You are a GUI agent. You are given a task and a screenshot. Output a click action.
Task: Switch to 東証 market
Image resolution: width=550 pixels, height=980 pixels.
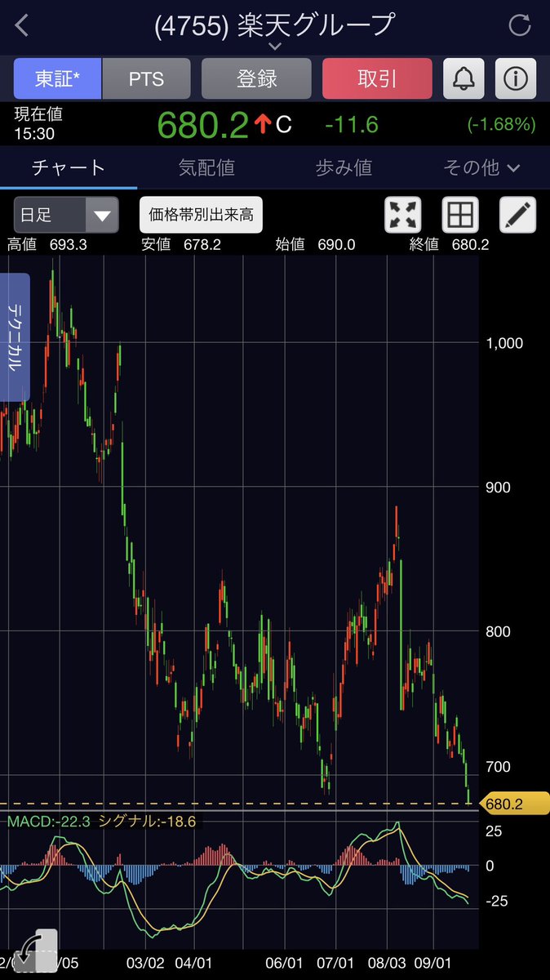tap(57, 78)
